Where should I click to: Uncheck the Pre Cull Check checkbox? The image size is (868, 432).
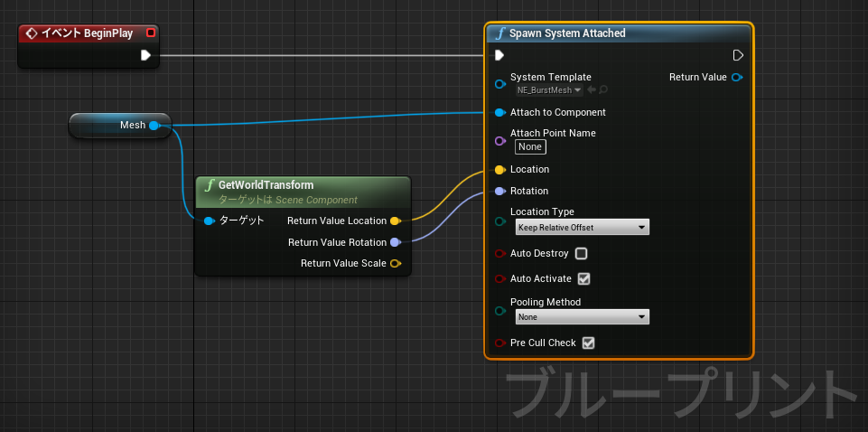tap(588, 343)
